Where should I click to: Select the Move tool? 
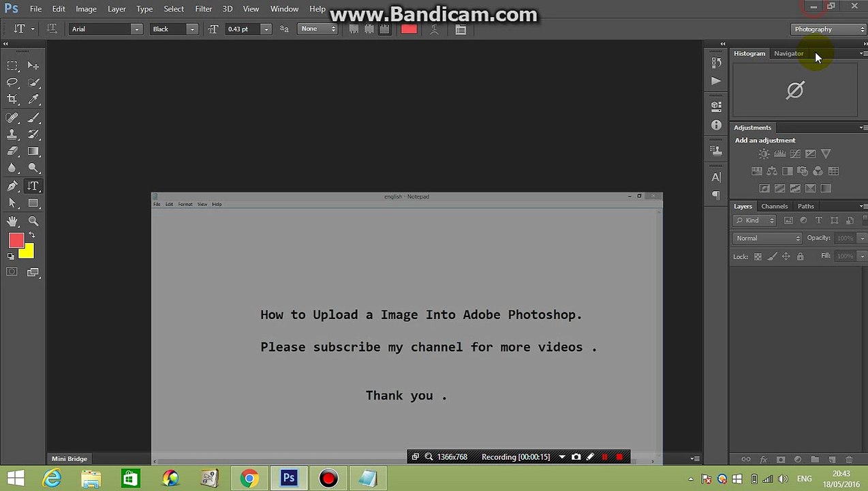point(33,65)
